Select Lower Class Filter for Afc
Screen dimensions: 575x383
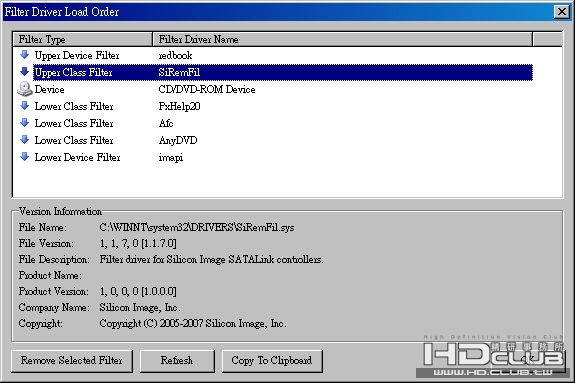74,123
